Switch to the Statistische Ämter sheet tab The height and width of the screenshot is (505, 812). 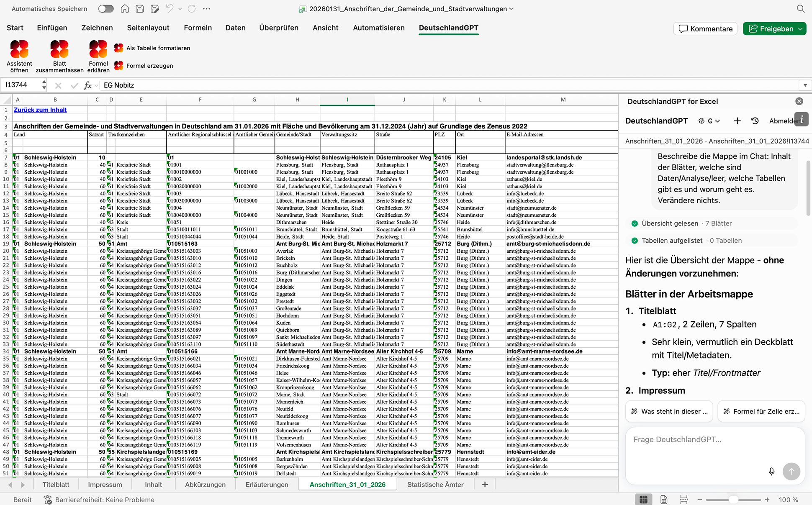pyautogui.click(x=435, y=484)
